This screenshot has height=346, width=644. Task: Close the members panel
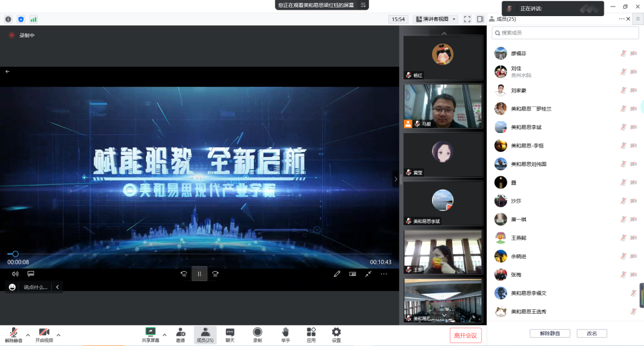pos(628,19)
